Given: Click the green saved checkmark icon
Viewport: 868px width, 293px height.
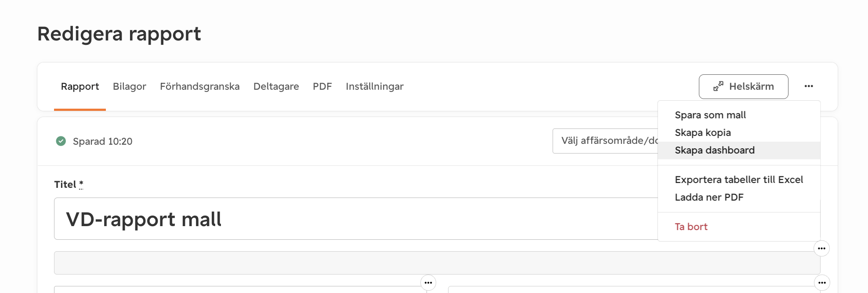Looking at the screenshot, I should [61, 141].
